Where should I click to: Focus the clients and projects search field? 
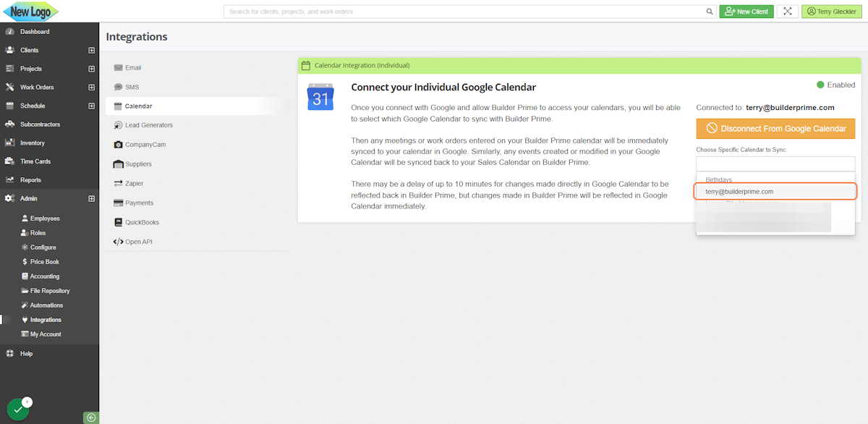tap(465, 12)
